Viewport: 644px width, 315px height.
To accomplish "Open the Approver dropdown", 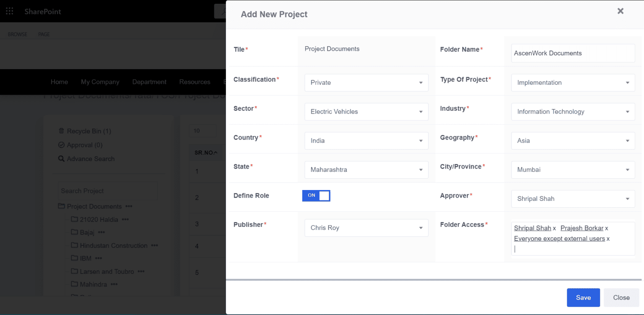I will (x=573, y=199).
